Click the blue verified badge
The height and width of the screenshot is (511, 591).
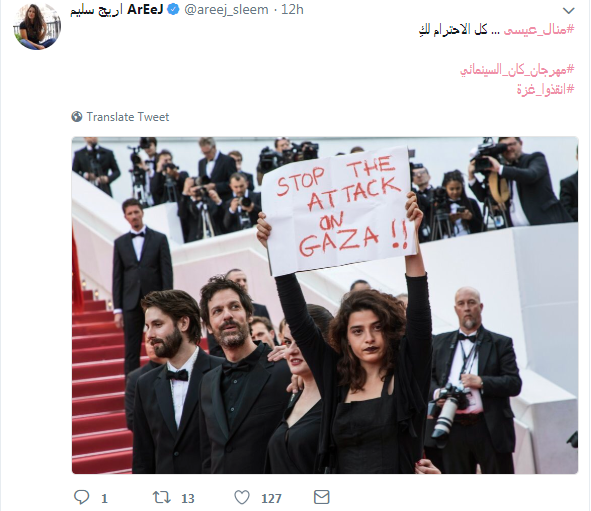click(x=173, y=10)
